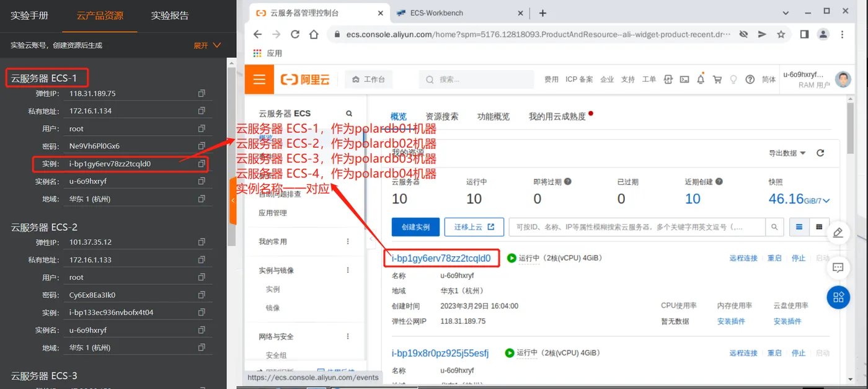Open 网络与安全 options menu
The height and width of the screenshot is (389, 868).
tap(348, 336)
